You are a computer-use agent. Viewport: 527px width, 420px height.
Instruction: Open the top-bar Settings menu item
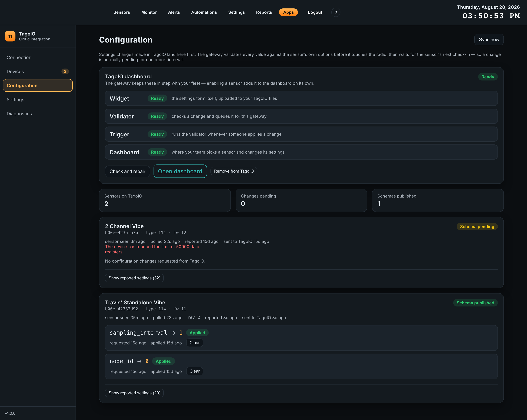[x=236, y=12]
